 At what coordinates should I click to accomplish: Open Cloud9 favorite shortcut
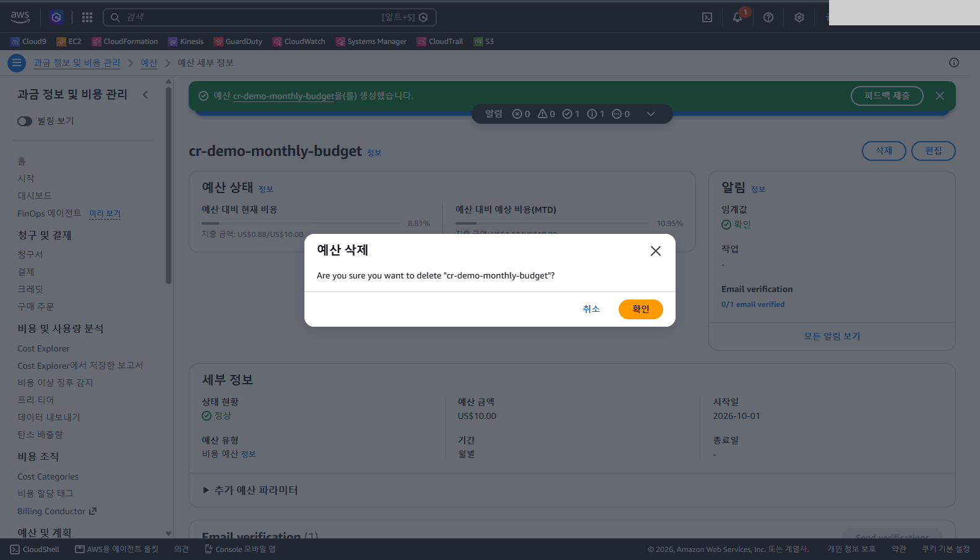click(x=28, y=41)
